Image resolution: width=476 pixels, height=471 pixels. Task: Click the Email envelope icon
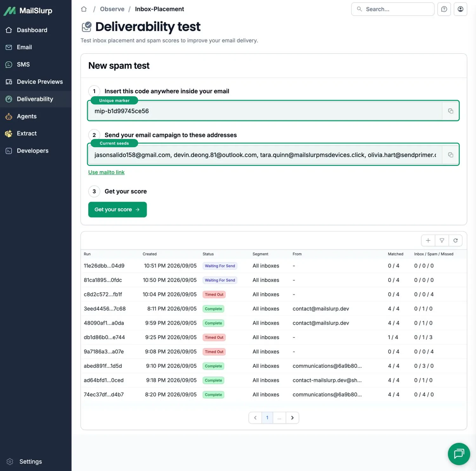pyautogui.click(x=9, y=47)
